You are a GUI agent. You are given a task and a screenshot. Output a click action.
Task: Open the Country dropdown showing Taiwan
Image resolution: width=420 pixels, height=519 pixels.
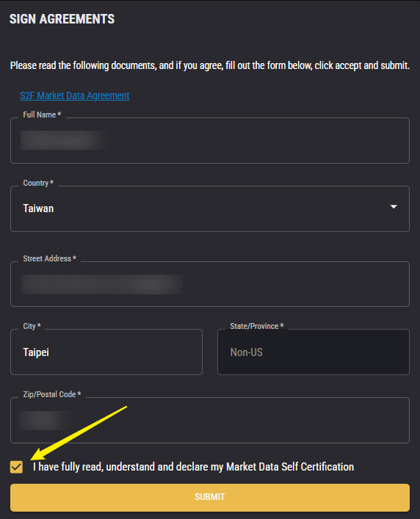click(x=210, y=208)
